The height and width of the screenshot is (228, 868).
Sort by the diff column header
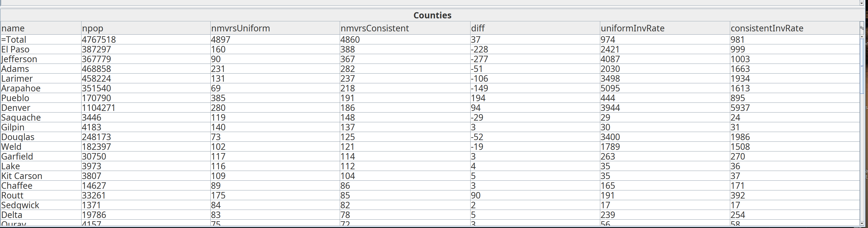pos(535,28)
